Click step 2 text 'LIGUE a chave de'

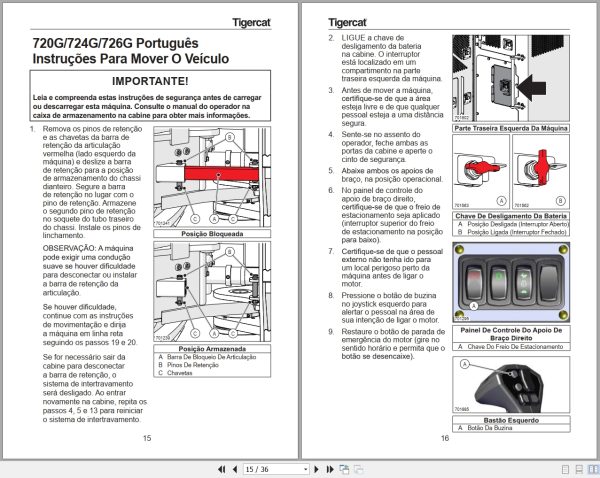point(373,38)
